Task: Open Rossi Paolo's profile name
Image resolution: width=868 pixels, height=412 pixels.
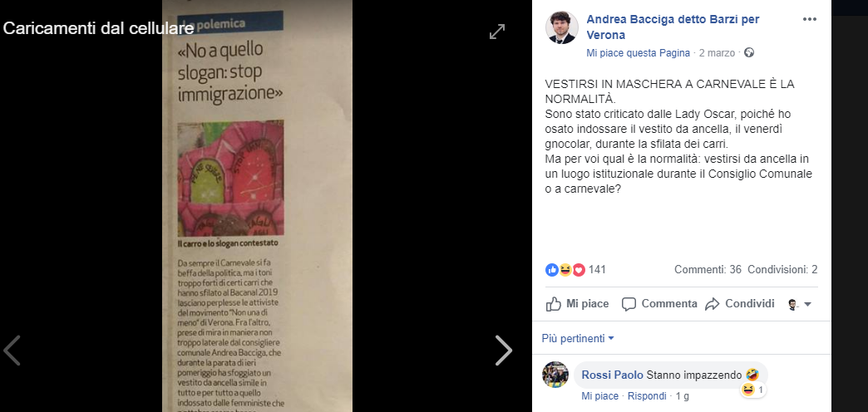Action: tap(612, 375)
